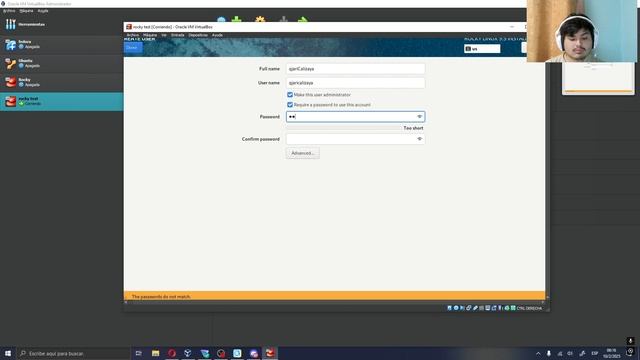Show password using eye icon in Confirm field
The height and width of the screenshot is (360, 640).
pyautogui.click(x=419, y=139)
